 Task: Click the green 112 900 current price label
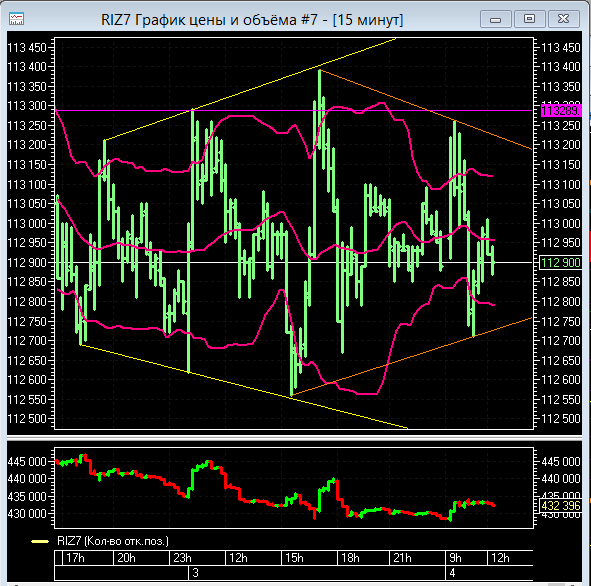[x=561, y=263]
